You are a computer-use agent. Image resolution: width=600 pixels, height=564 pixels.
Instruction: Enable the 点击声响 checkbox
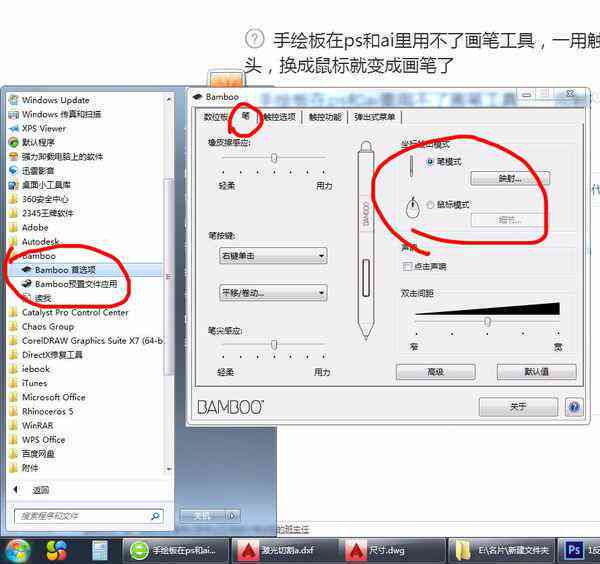(x=407, y=266)
